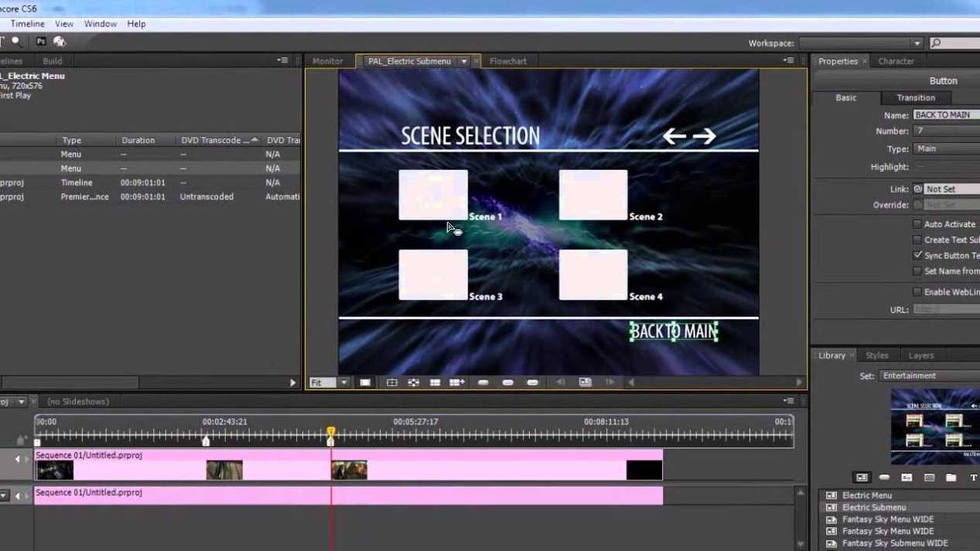Select the Zoom magnifier tool
The image size is (980, 551).
click(16, 42)
